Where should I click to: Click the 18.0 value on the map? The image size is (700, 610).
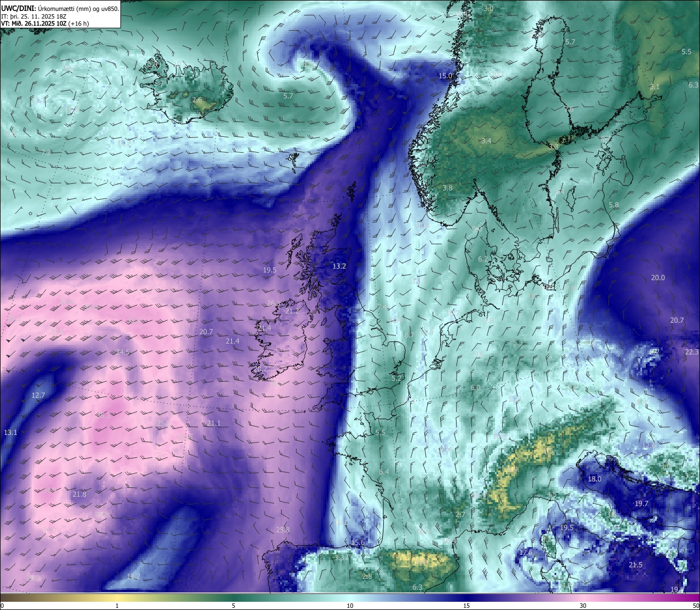(x=594, y=479)
